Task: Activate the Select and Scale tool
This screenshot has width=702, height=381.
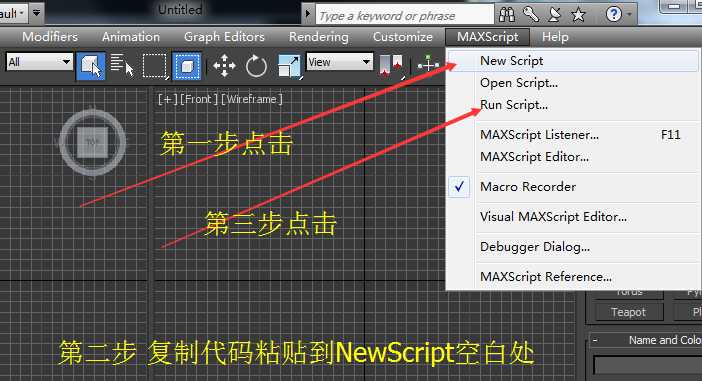Action: pyautogui.click(x=289, y=66)
